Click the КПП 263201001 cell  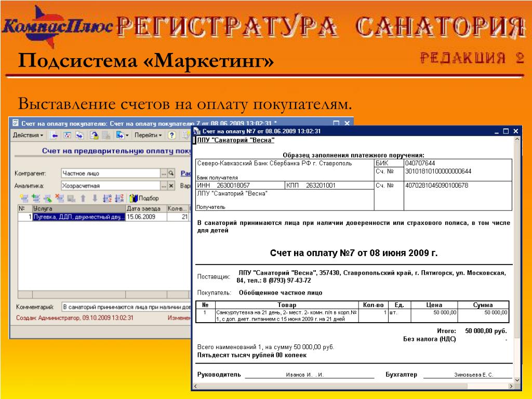(329, 185)
